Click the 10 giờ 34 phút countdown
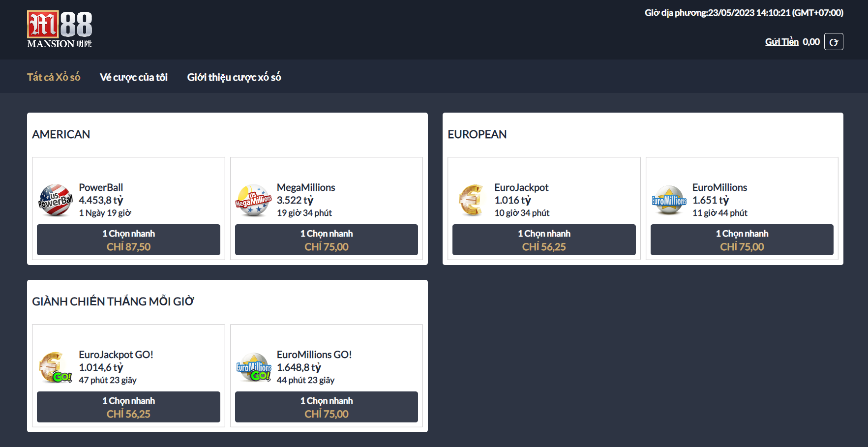The height and width of the screenshot is (447, 868). pyautogui.click(x=522, y=213)
